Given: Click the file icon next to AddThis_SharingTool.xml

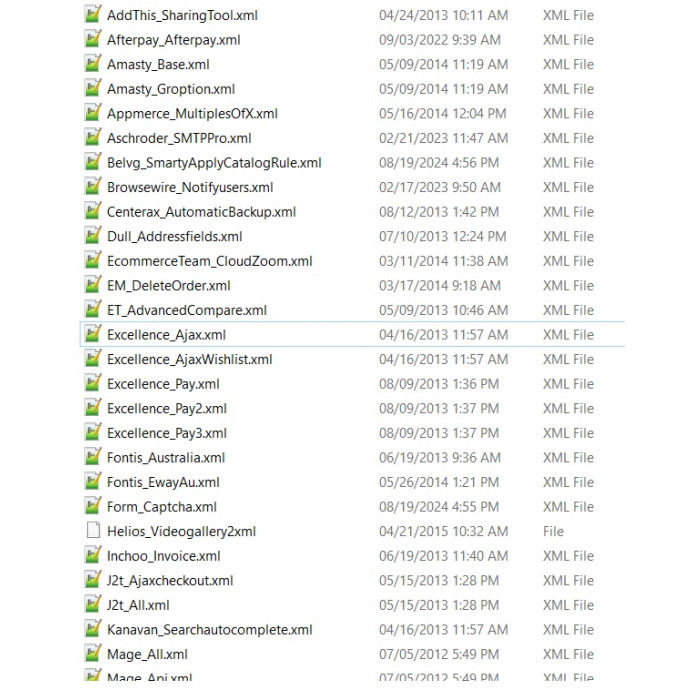Looking at the screenshot, I should tap(93, 15).
